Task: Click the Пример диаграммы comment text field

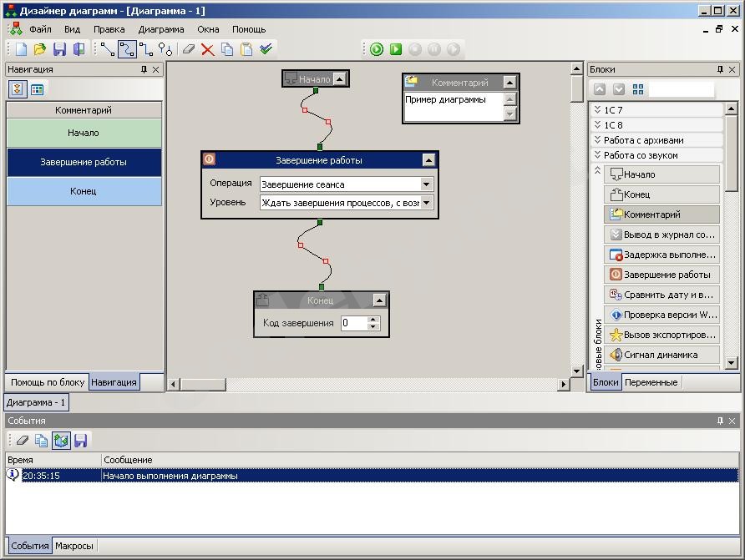Action: click(453, 105)
